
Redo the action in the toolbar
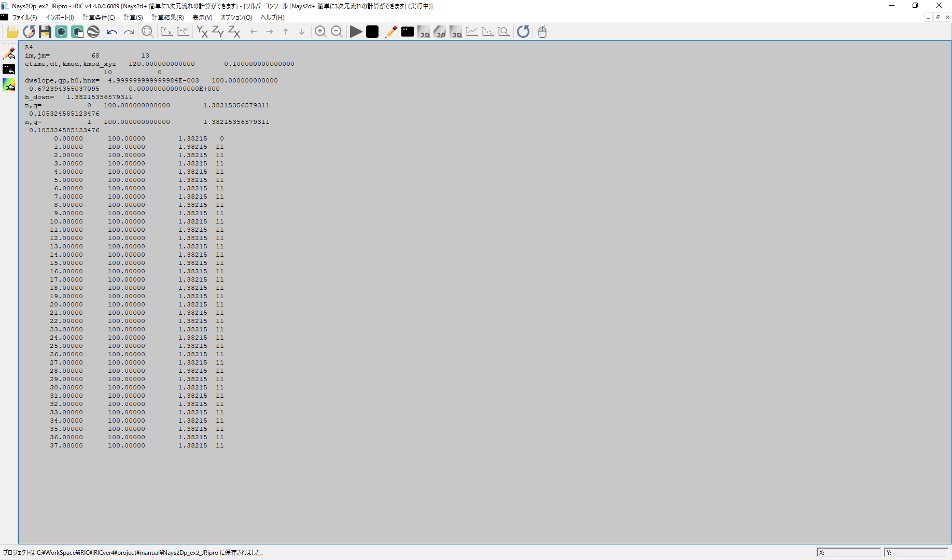click(129, 32)
